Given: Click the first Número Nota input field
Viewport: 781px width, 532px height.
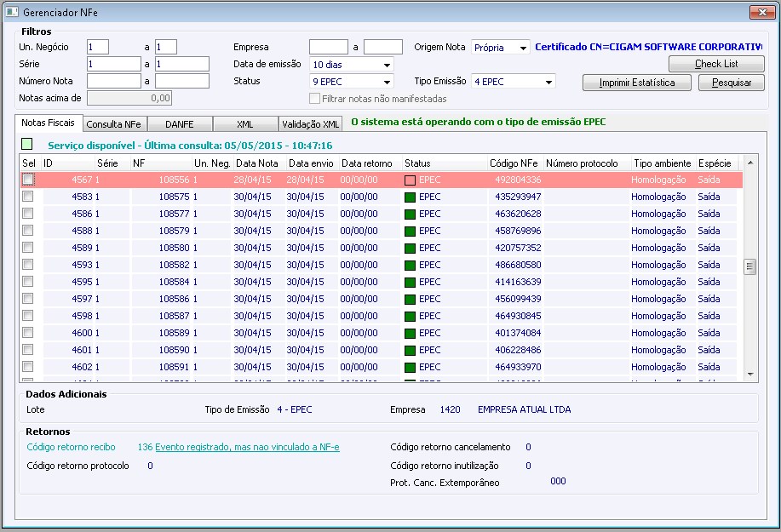Looking at the screenshot, I should click(113, 81).
